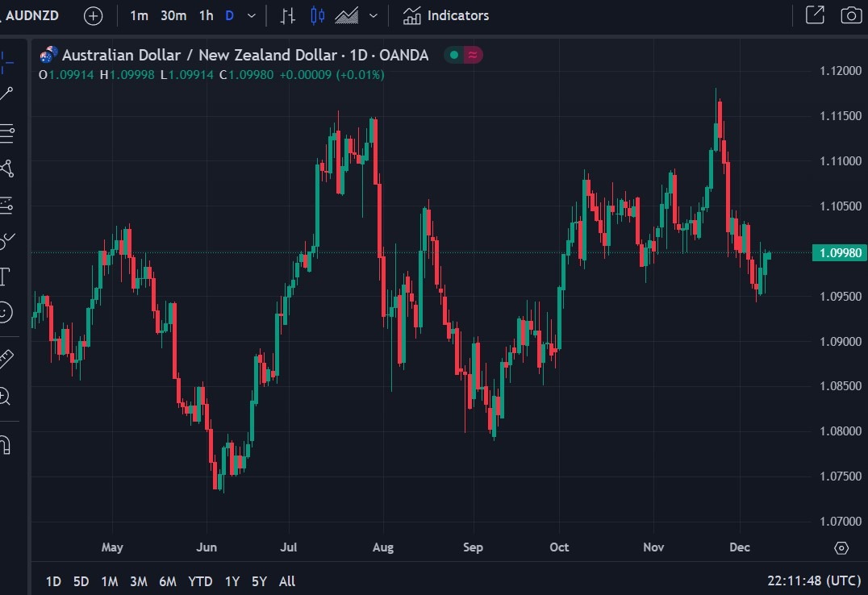868x595 pixels.
Task: Add a comparison symbol with the plus icon
Action: point(93,15)
